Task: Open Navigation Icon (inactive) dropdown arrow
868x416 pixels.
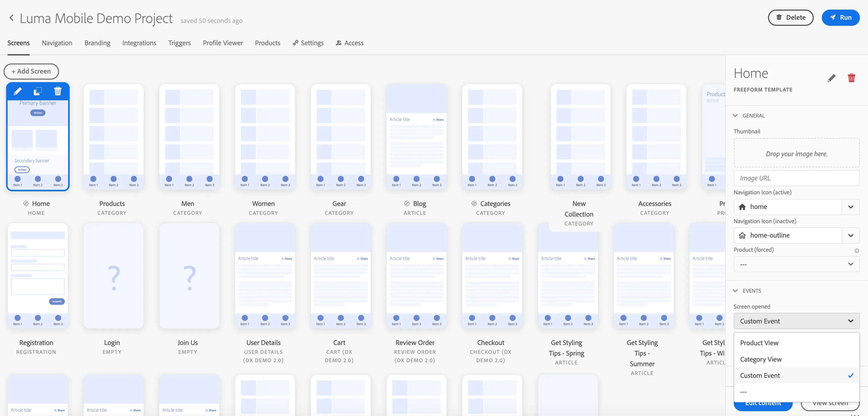Action: [x=851, y=236]
